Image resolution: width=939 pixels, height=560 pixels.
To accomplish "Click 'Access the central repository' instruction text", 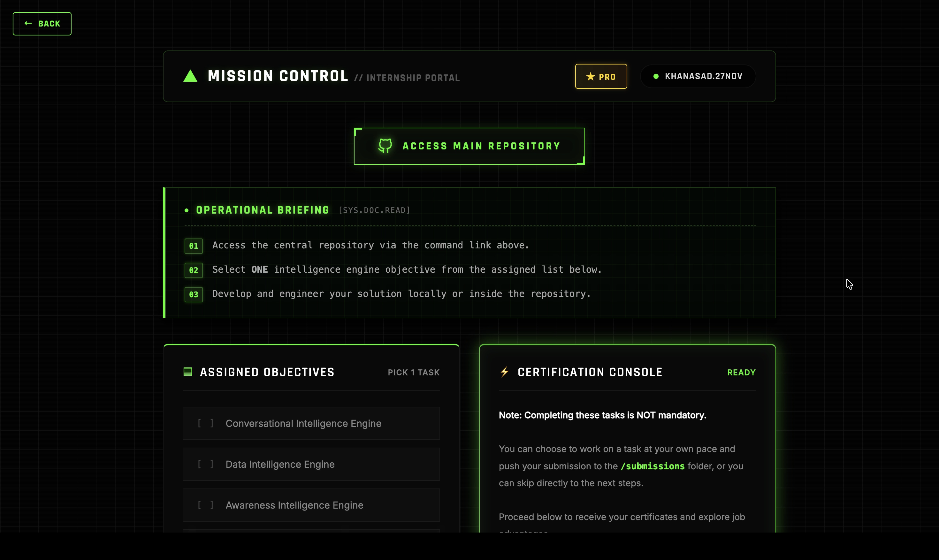I will pos(371,245).
